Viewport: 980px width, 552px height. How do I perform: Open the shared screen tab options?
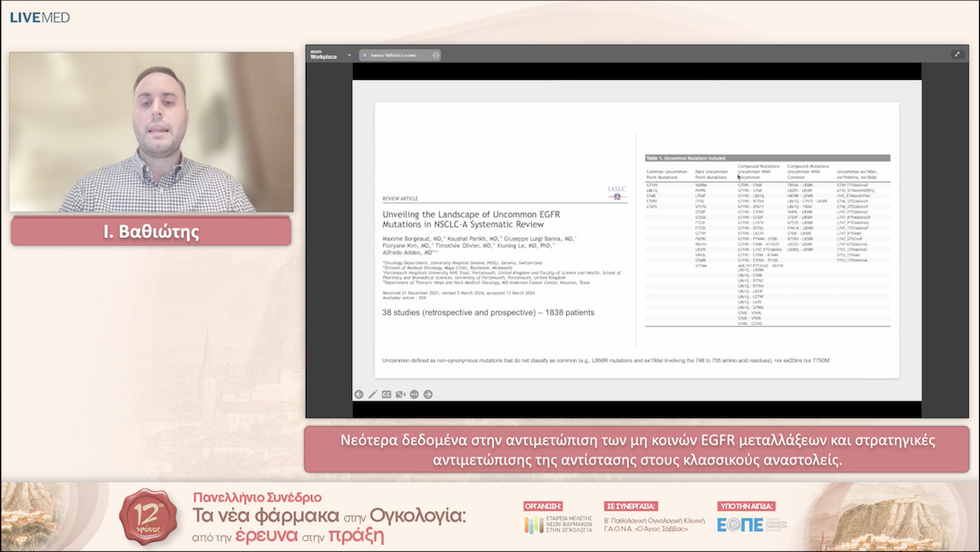pos(436,55)
